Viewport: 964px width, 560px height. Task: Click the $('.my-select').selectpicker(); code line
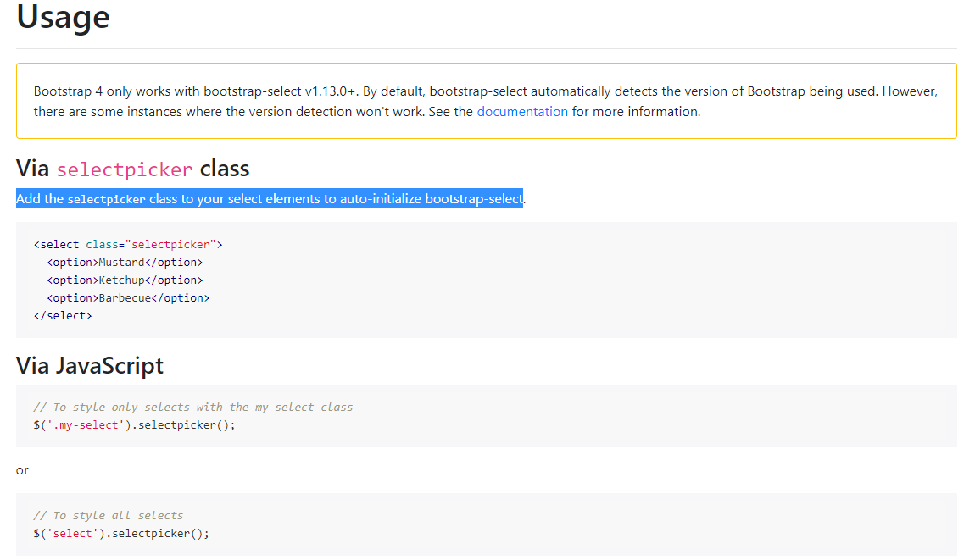134,425
